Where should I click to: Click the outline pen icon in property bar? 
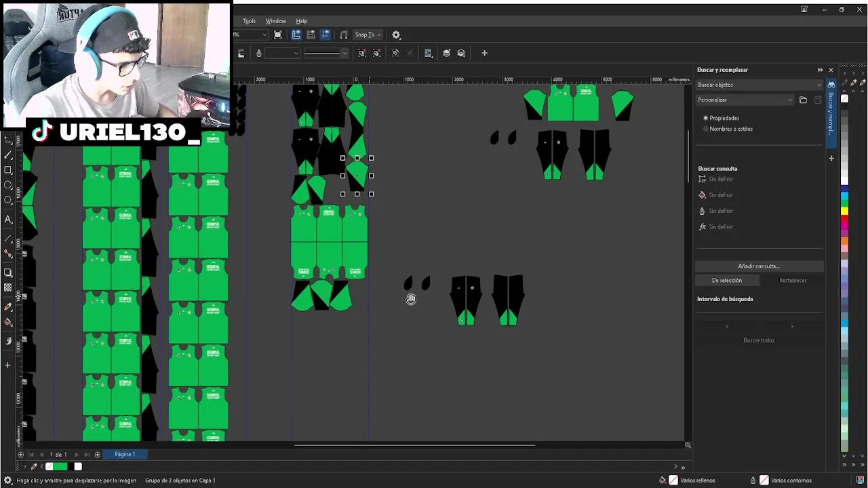258,53
